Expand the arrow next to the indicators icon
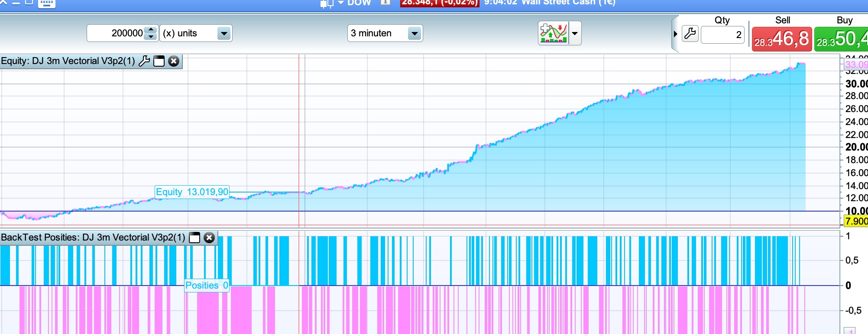 (x=575, y=33)
